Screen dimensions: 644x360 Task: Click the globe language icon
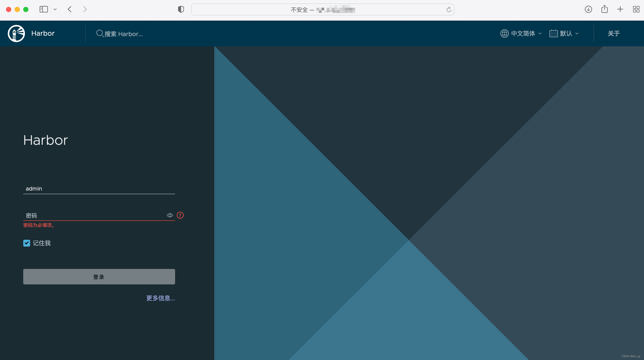click(504, 34)
